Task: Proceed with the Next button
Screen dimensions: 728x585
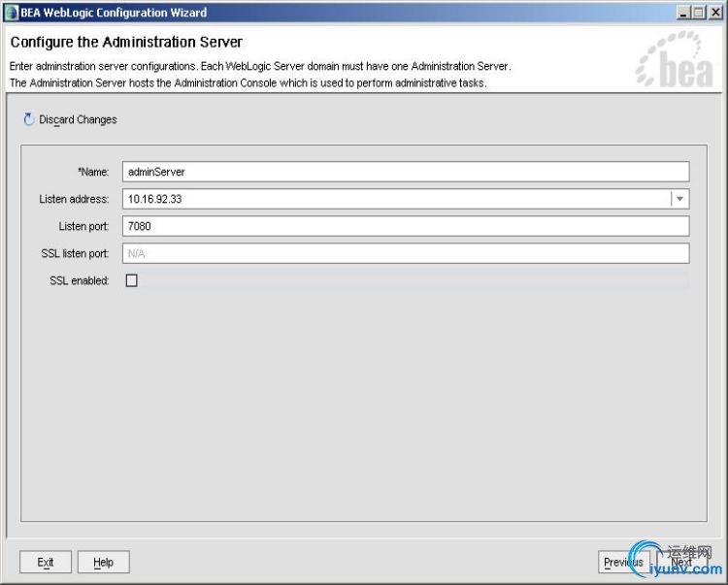Action: [682, 563]
